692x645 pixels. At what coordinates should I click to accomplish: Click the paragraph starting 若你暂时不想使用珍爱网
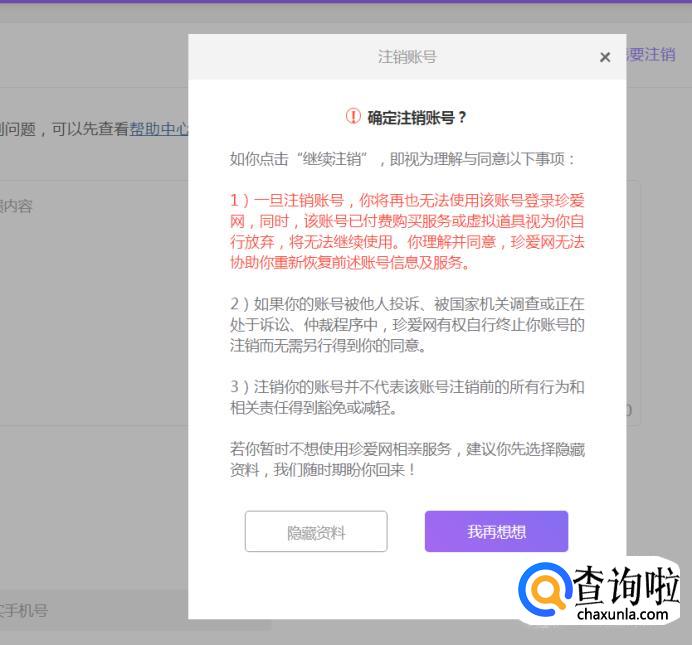point(407,459)
